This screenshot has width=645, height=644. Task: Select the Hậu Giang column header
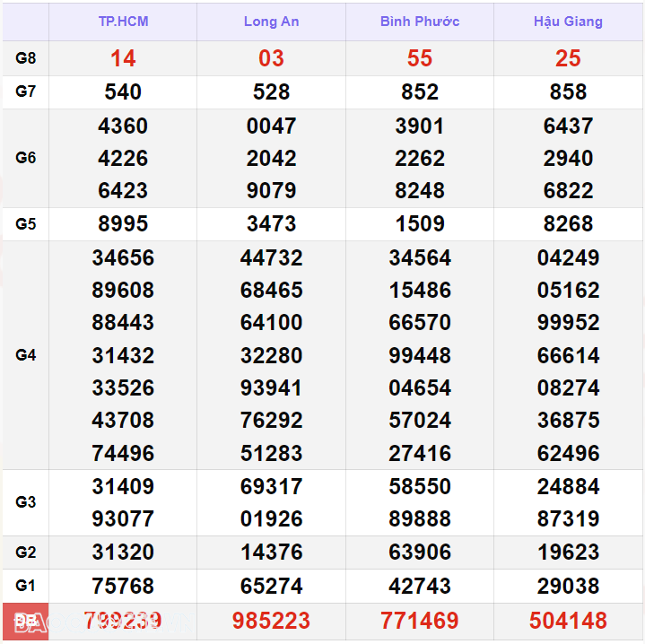coord(568,22)
